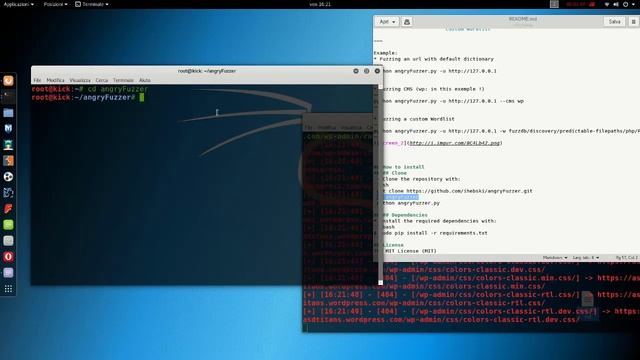
Task: Click README.md title in gedit header
Action: pos(523,19)
